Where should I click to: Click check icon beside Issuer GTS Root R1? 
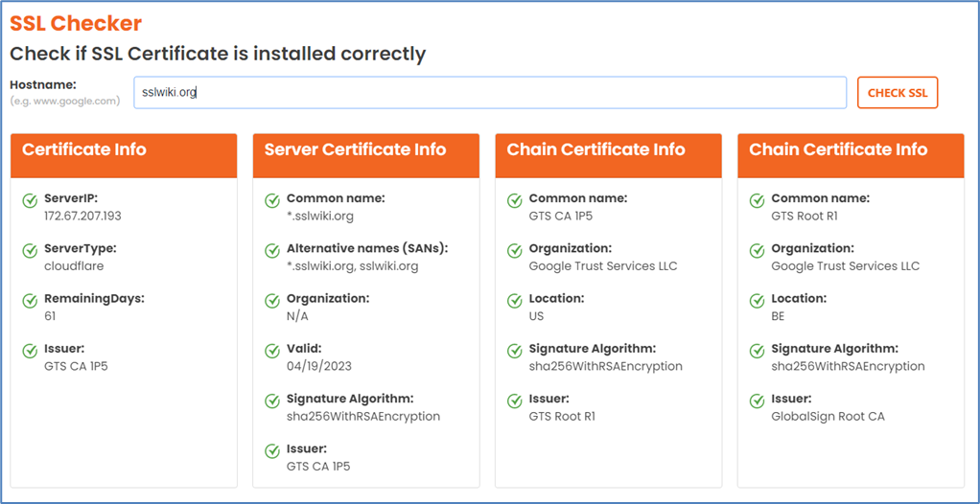tap(514, 401)
